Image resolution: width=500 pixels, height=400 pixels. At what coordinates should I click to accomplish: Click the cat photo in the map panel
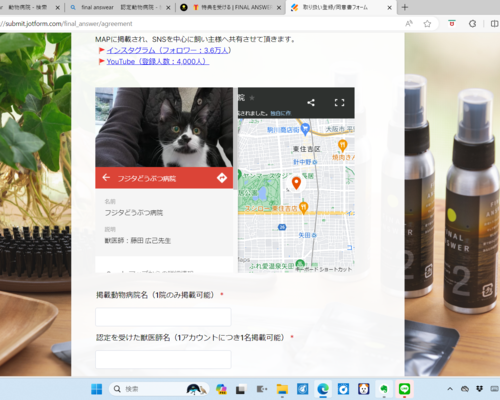(x=164, y=127)
